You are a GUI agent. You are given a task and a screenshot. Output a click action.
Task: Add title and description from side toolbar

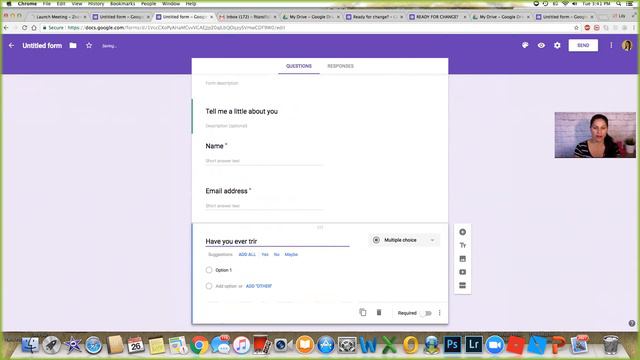click(x=462, y=245)
